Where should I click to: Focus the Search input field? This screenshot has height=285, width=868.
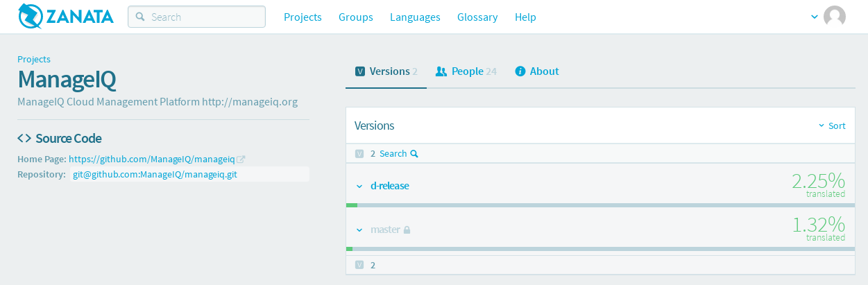pyautogui.click(x=196, y=17)
